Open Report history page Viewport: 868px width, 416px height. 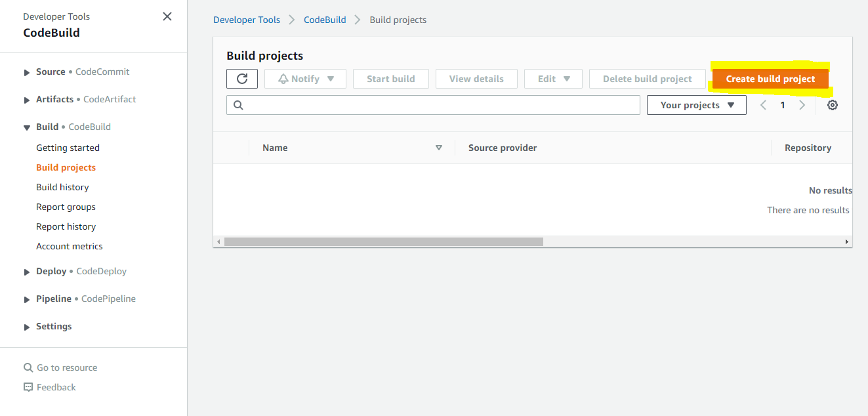pos(66,226)
